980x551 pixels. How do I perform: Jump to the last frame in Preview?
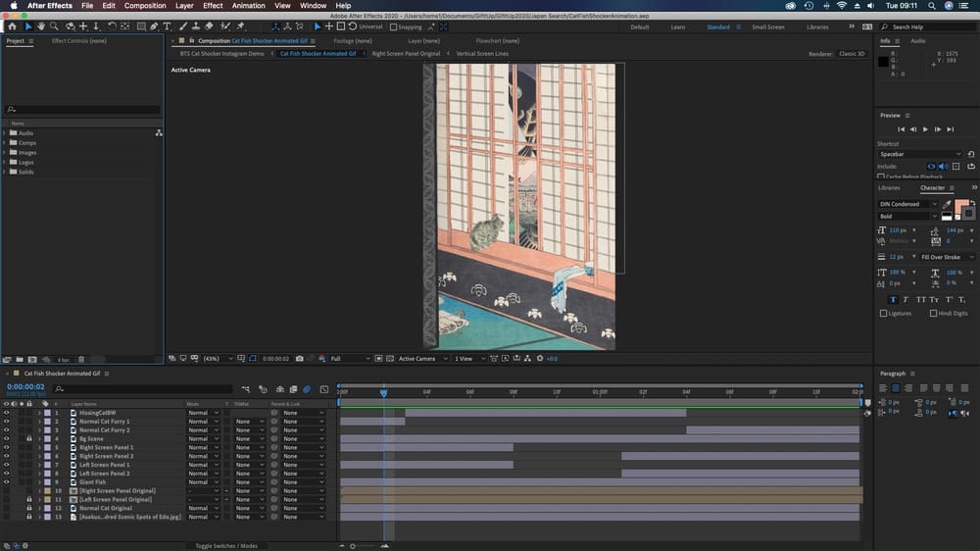(950, 129)
